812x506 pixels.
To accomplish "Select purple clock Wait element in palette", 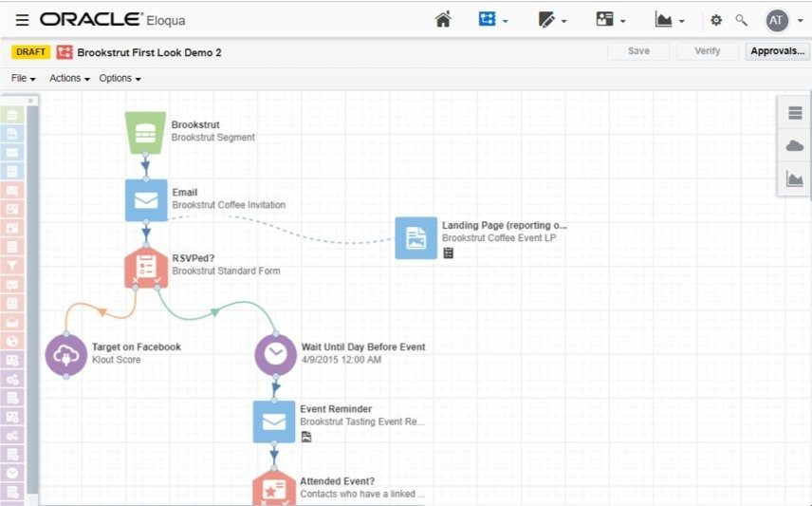I will (x=12, y=473).
